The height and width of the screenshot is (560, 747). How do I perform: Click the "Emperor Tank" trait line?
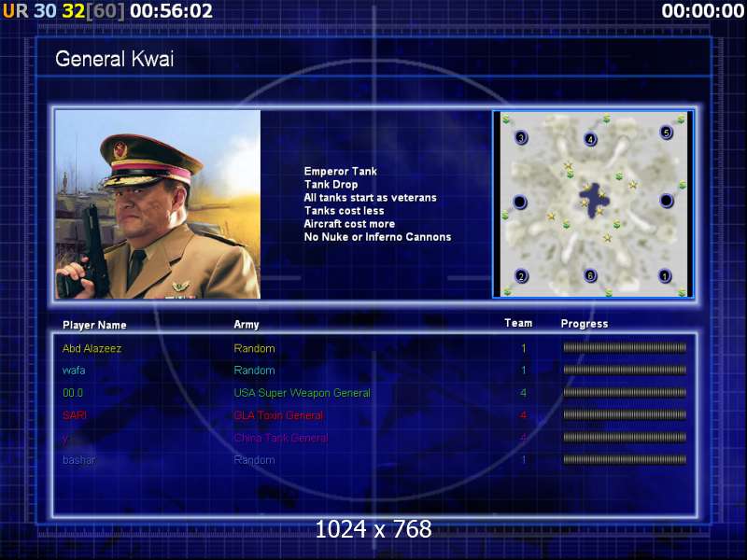click(340, 171)
